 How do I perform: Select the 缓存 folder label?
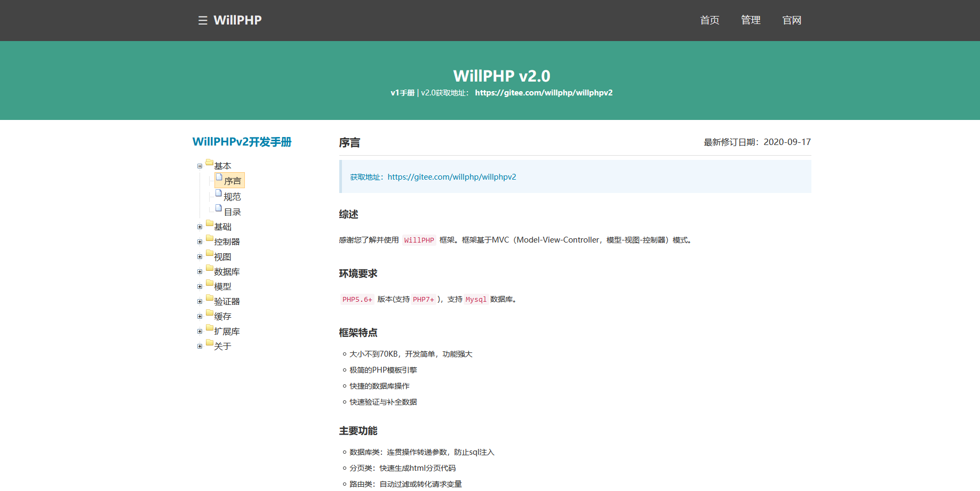222,317
